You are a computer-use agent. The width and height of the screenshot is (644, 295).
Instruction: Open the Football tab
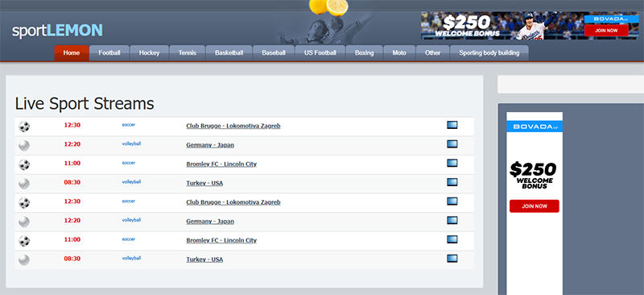pos(109,53)
